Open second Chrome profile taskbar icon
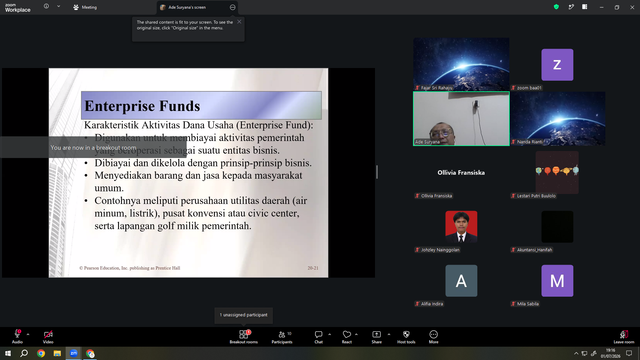The width and height of the screenshot is (640, 360). [x=90, y=353]
